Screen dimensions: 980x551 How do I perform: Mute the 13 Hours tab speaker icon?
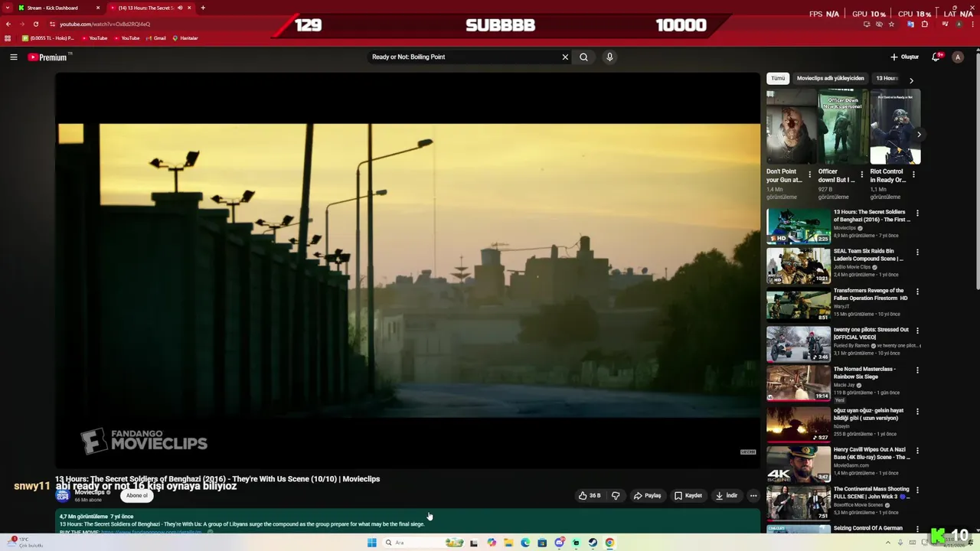tap(181, 8)
